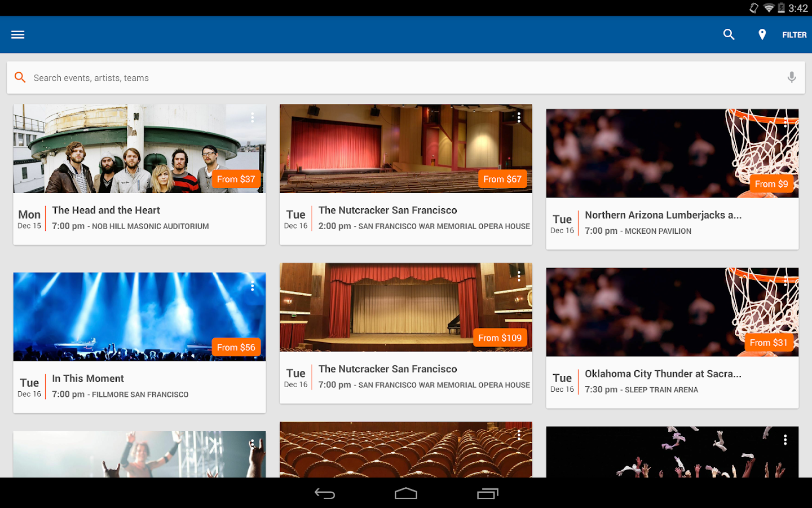Select the From $67 price tag

[502, 179]
